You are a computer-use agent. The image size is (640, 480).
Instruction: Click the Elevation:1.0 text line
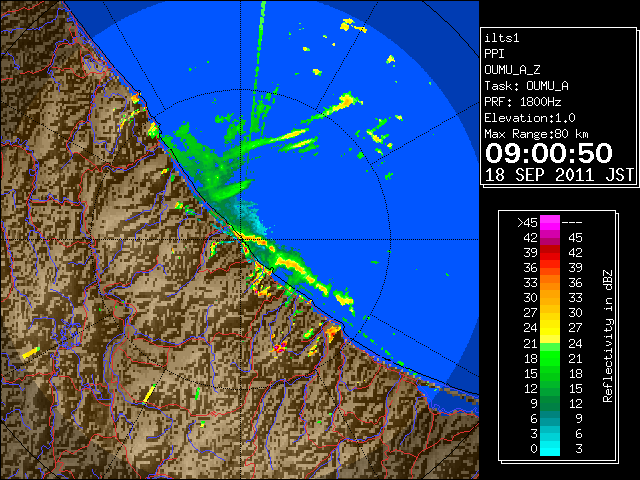(x=530, y=118)
